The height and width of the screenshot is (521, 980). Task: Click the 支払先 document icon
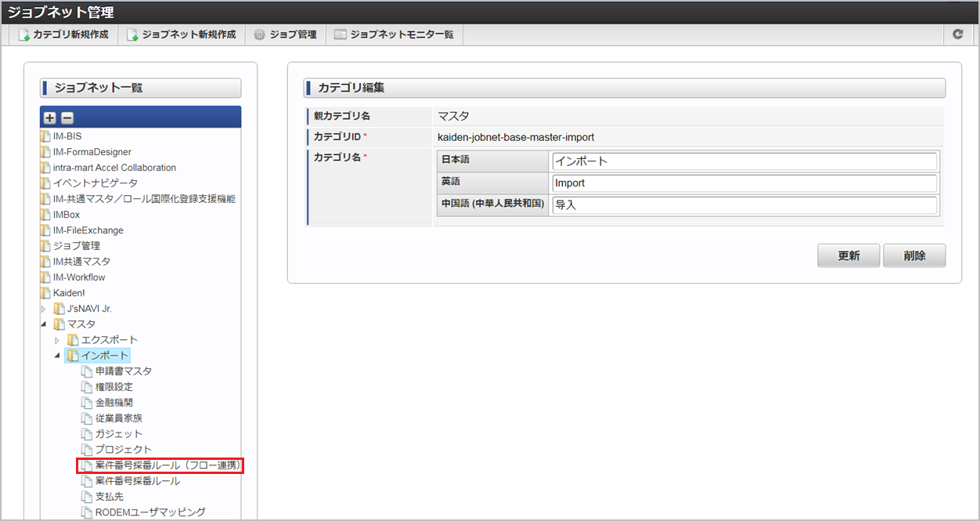click(x=87, y=497)
